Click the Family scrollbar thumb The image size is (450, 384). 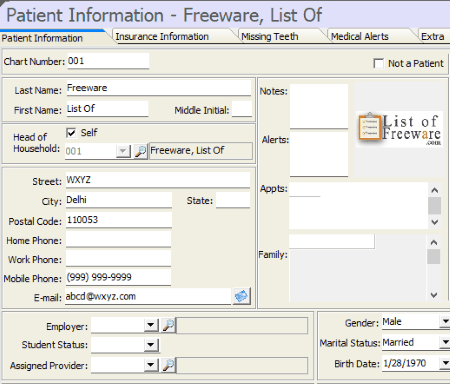tap(434, 257)
